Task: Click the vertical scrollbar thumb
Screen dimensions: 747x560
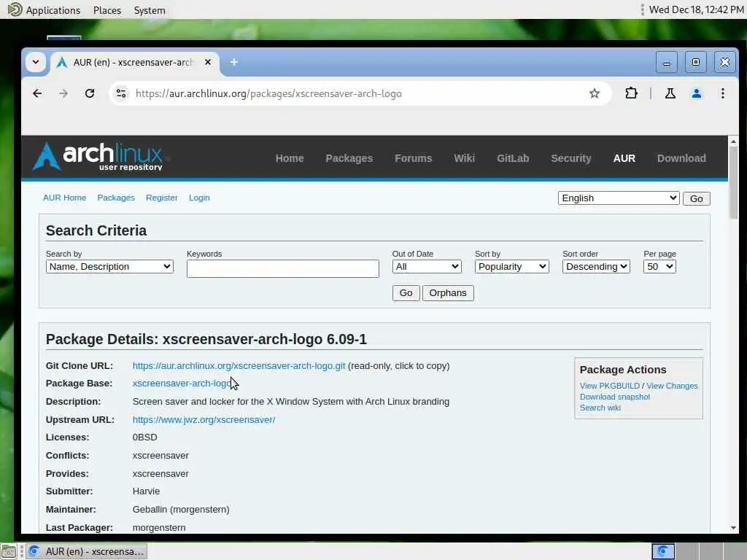Action: [x=733, y=183]
